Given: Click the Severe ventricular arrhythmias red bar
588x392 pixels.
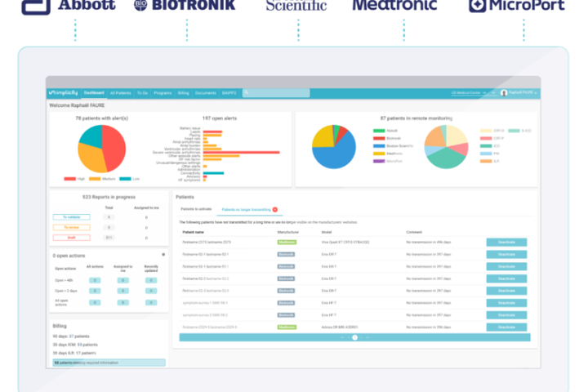Looking at the screenshot, I should click(x=242, y=152).
